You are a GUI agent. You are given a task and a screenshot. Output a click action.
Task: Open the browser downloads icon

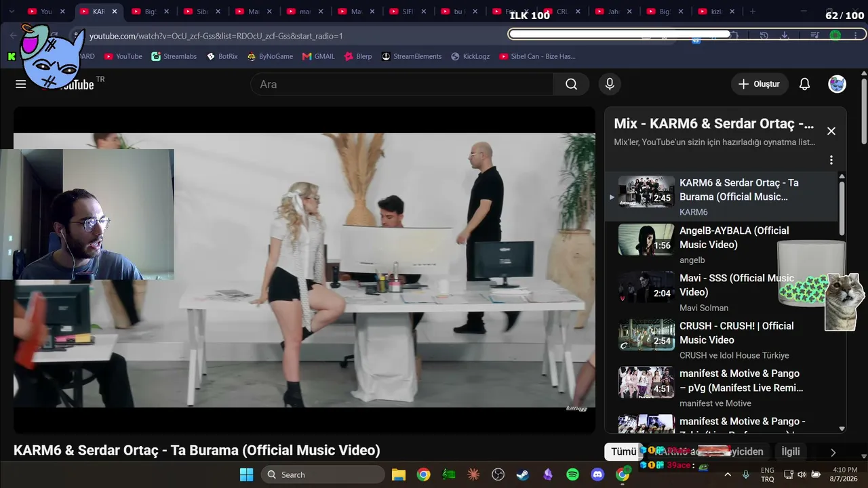click(x=785, y=35)
